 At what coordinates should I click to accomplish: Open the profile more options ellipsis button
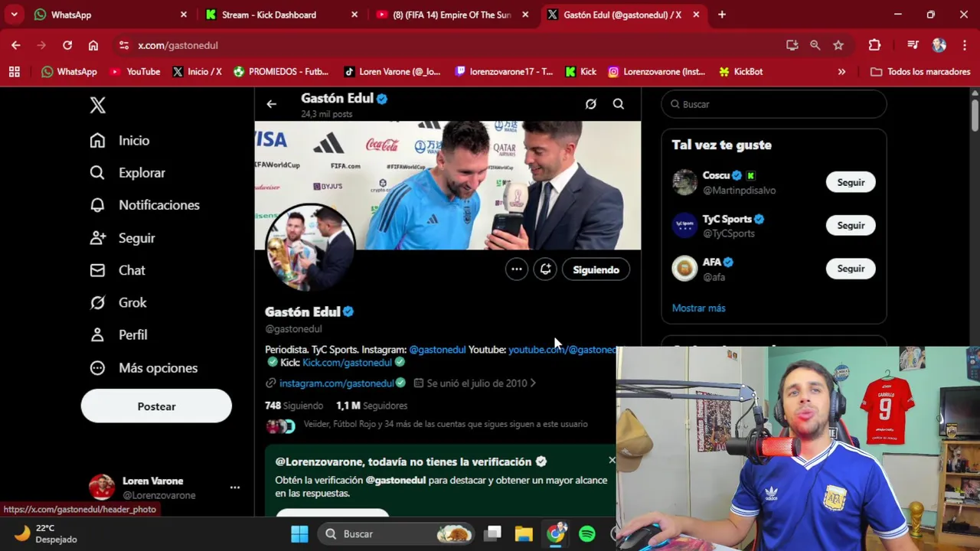tap(517, 269)
